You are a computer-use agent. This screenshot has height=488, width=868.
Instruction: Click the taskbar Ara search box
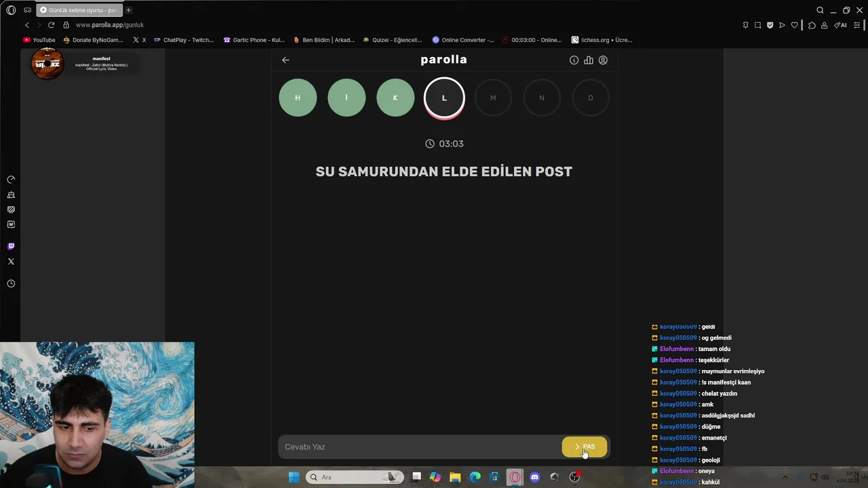pyautogui.click(x=355, y=477)
